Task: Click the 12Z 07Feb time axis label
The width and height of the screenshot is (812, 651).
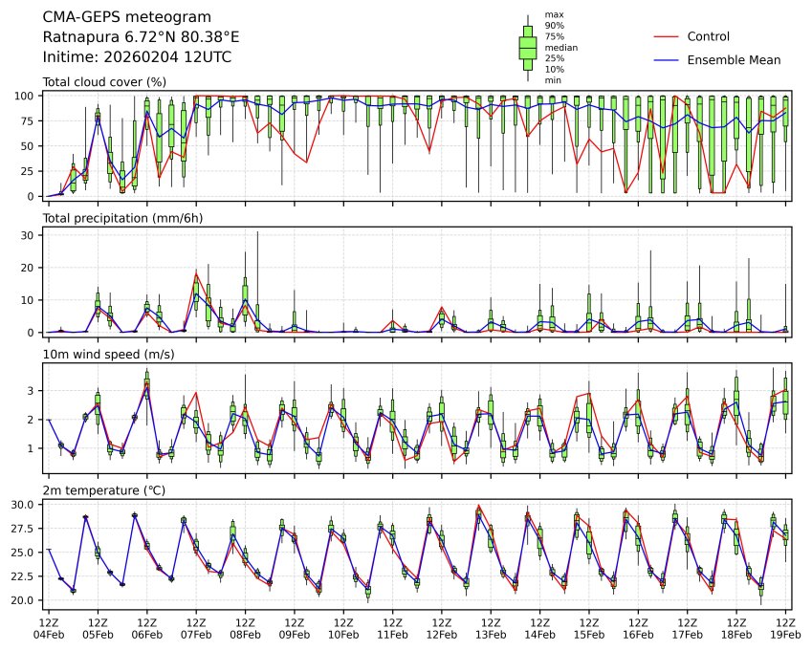Action: pos(196,628)
